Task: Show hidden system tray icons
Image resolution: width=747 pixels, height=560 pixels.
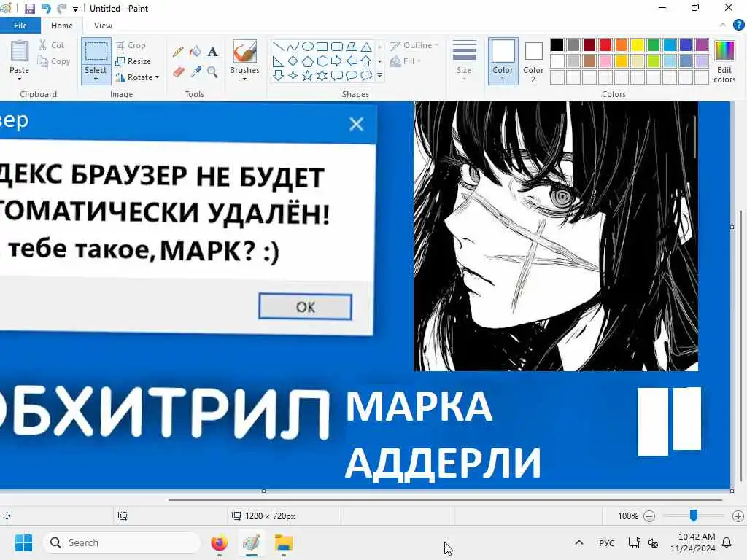Action: click(578, 542)
